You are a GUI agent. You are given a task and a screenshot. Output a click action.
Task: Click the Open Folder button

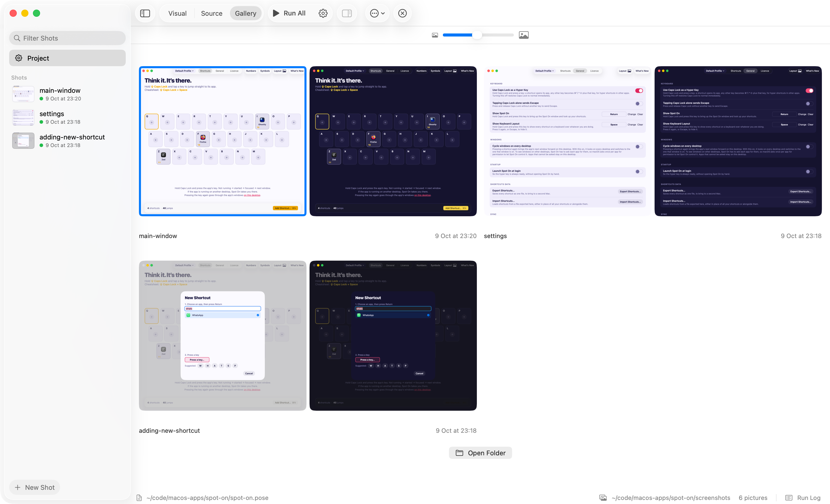point(480,453)
